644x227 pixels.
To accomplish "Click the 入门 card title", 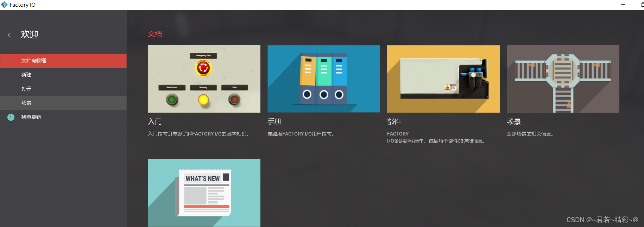I will [x=155, y=122].
